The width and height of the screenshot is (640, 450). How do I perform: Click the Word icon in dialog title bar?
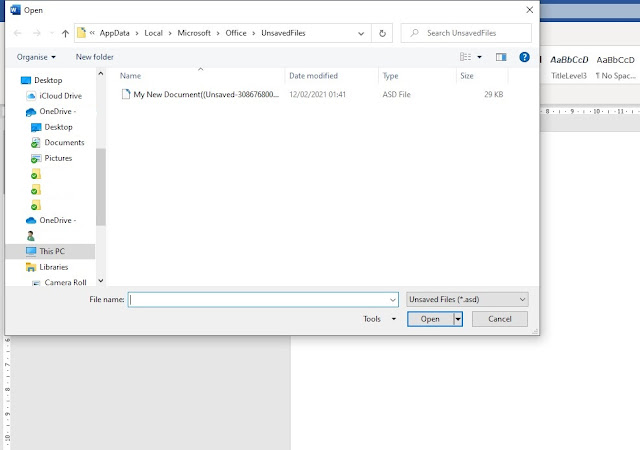15,10
